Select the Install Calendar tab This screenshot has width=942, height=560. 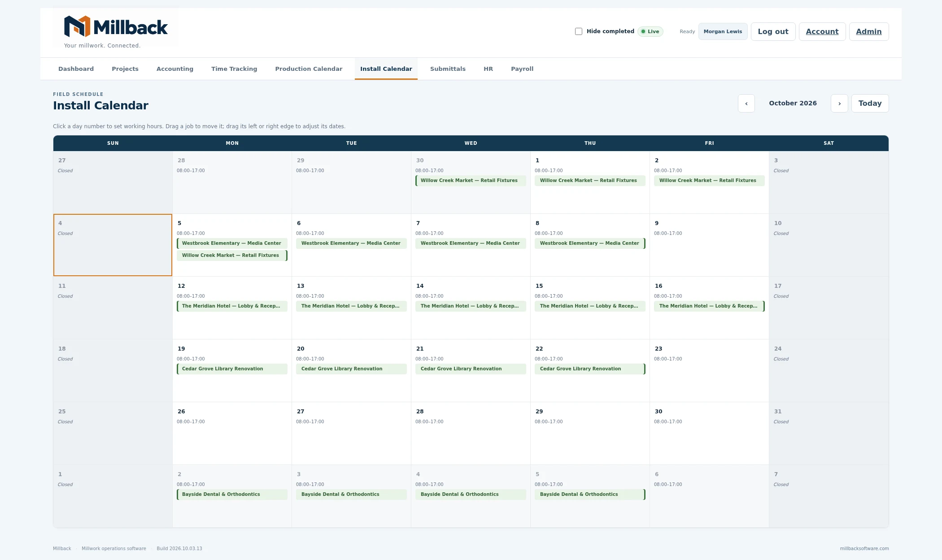click(386, 69)
